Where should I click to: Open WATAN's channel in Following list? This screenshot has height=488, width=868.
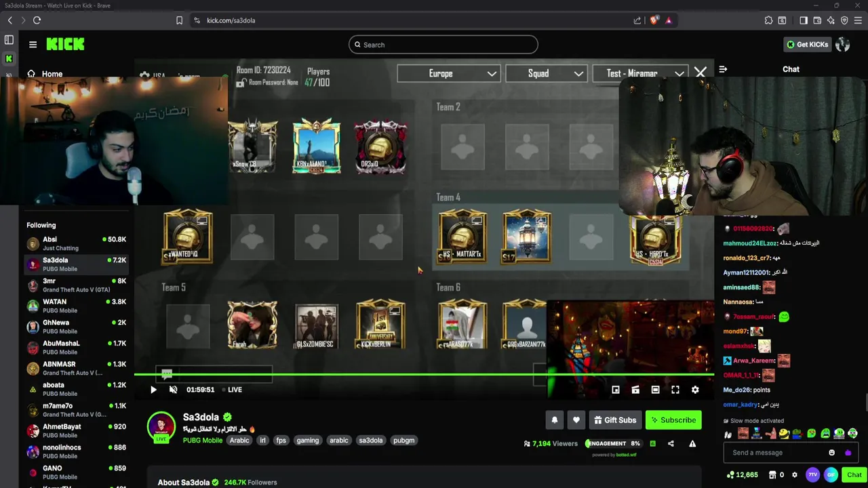click(77, 306)
